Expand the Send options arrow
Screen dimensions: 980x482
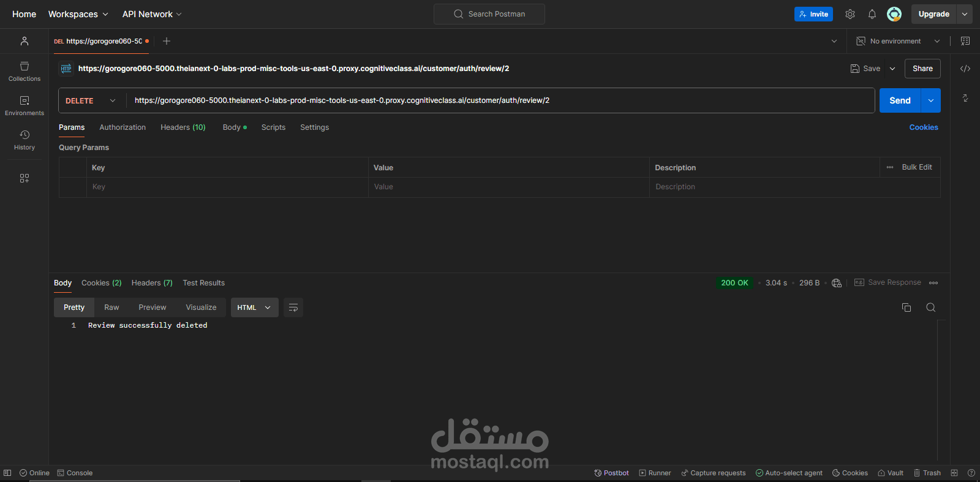[931, 100]
